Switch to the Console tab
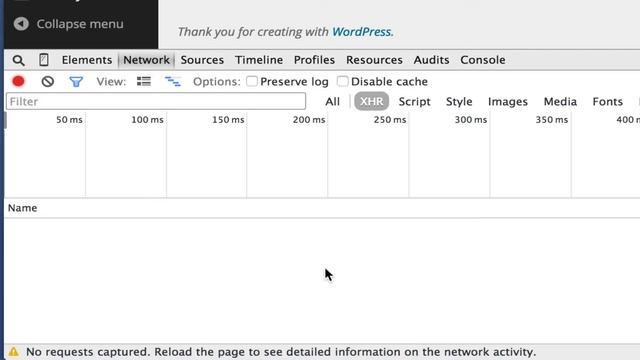 pyautogui.click(x=483, y=60)
